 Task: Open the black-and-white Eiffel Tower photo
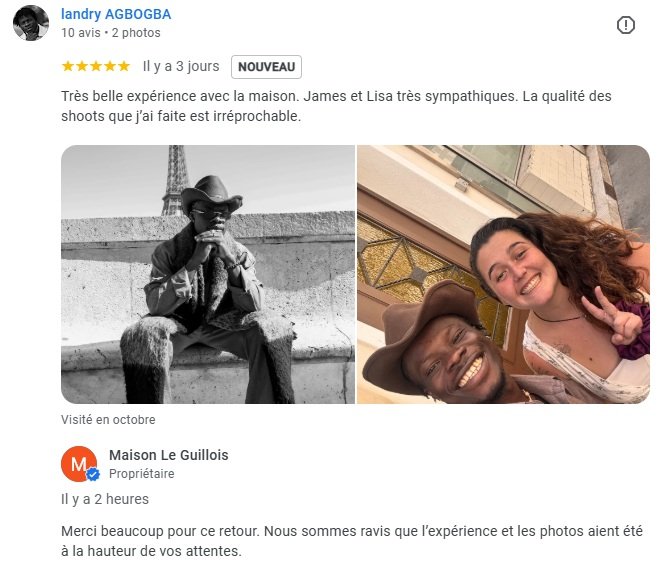pyautogui.click(x=208, y=274)
